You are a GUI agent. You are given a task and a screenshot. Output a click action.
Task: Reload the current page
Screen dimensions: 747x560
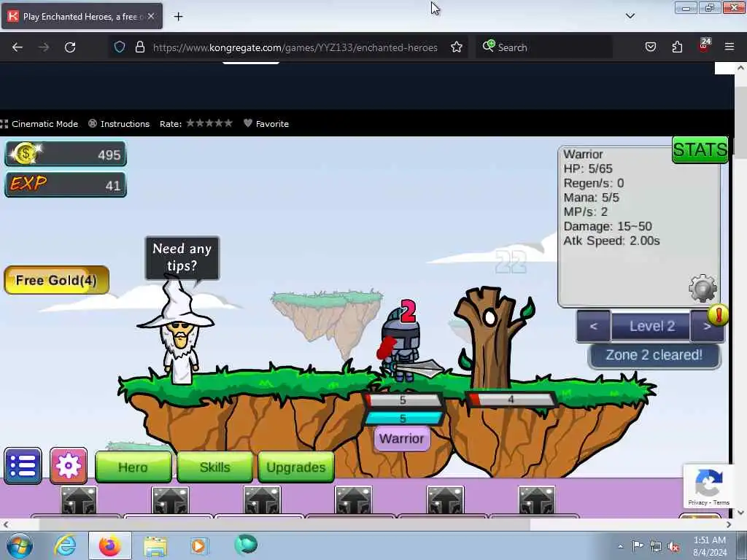70,47
